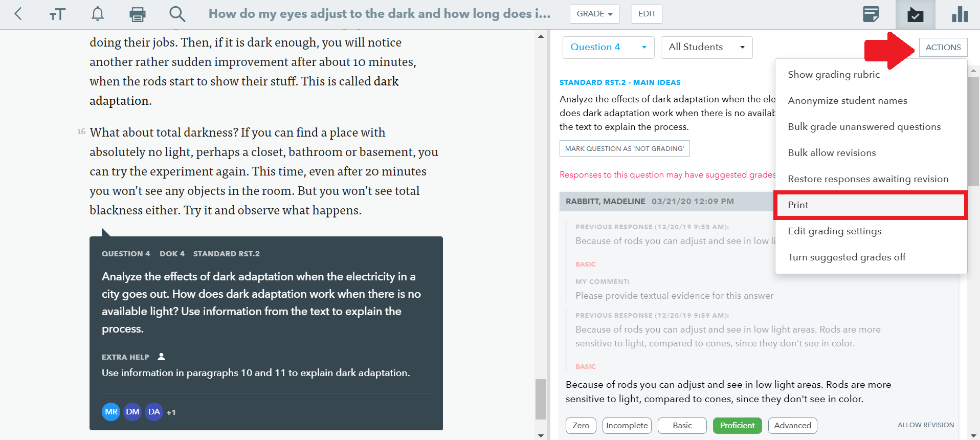The image size is (980, 440).
Task: Select Anonymize student names menu item
Action: click(848, 101)
